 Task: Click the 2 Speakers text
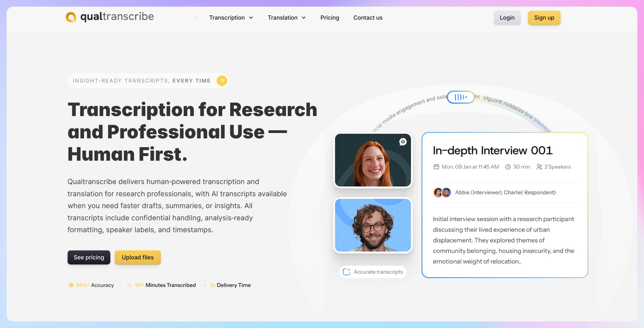click(558, 167)
